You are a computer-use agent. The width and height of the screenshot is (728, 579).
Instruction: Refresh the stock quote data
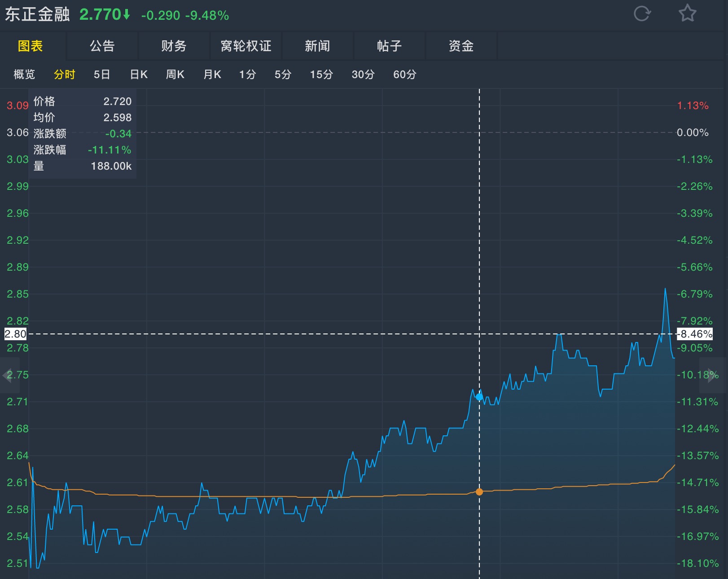coord(642,13)
